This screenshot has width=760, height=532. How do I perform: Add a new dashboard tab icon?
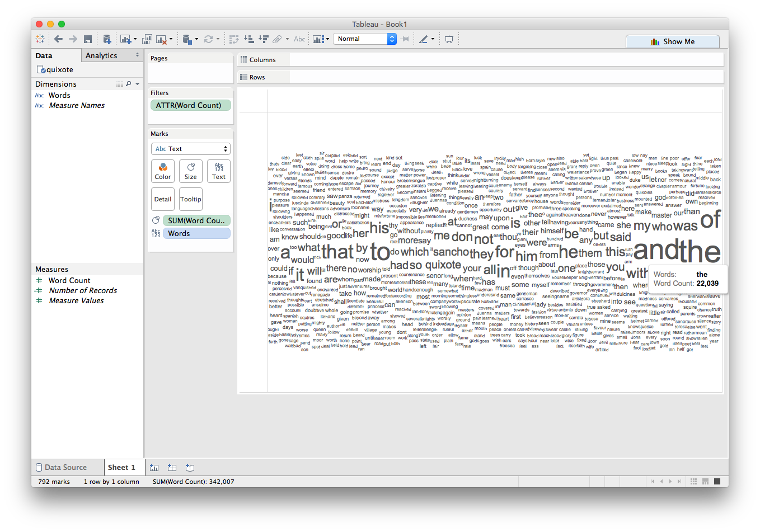172,467
